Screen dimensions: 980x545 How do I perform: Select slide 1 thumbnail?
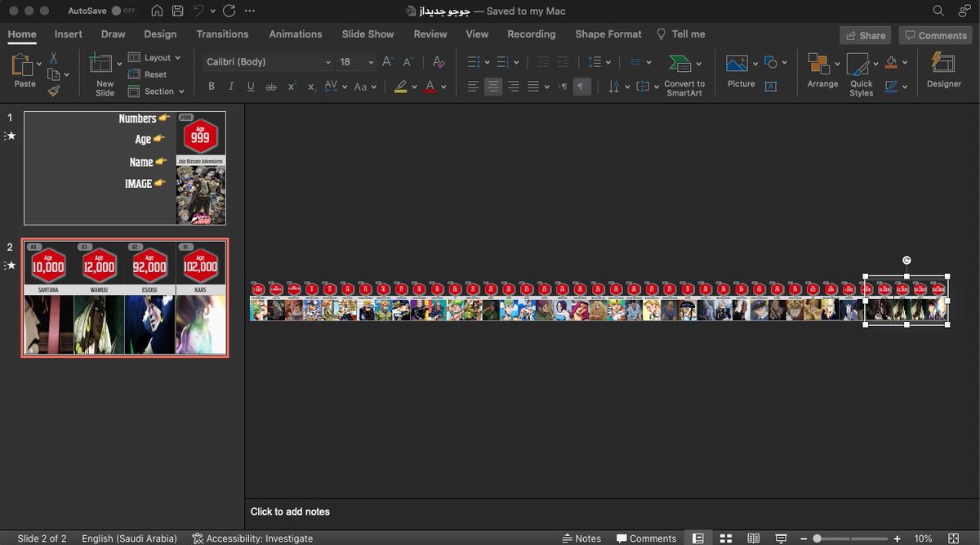pos(125,168)
